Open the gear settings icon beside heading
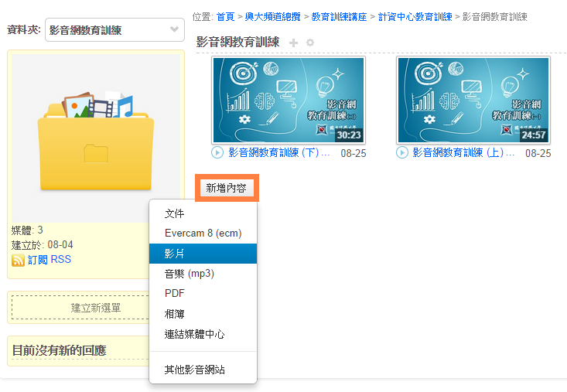The width and height of the screenshot is (567, 392). [310, 43]
